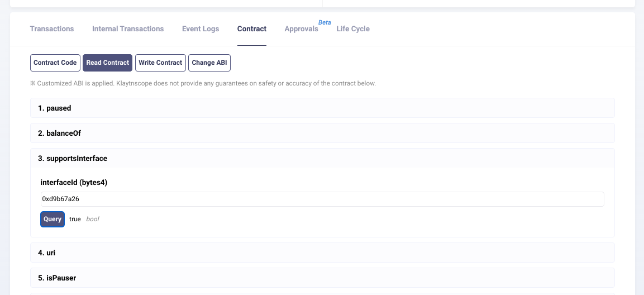Expand the uri function row
Screen dimensions: 644x295
point(322,253)
